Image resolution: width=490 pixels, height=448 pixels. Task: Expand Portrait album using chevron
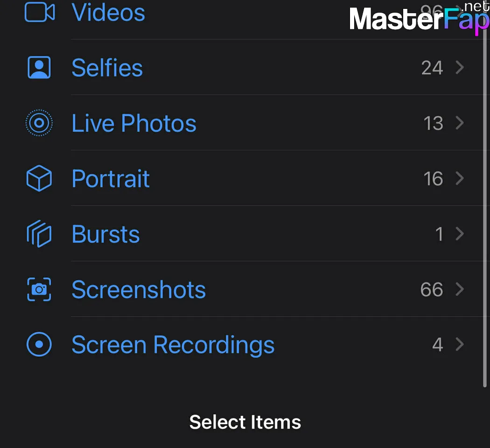(x=460, y=178)
